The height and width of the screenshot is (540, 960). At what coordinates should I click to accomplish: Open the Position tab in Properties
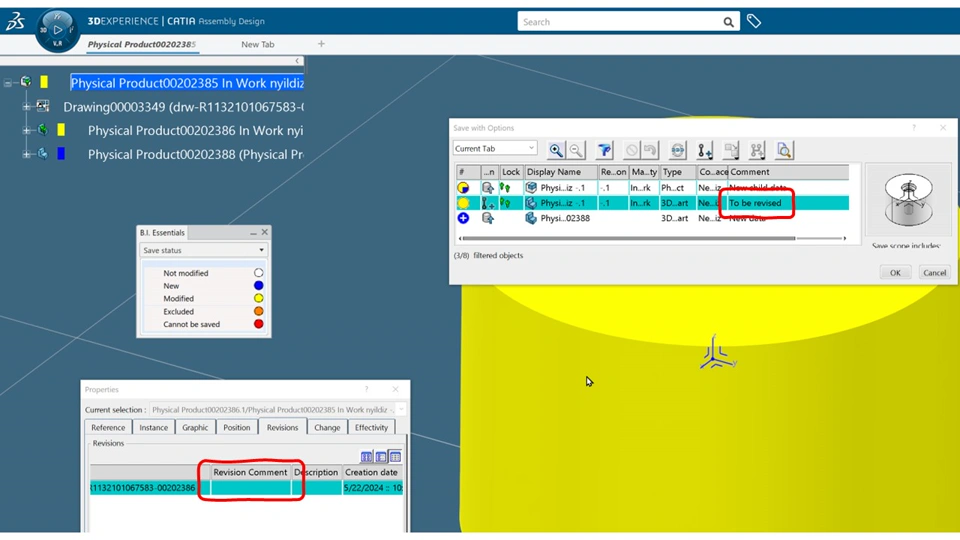(236, 427)
